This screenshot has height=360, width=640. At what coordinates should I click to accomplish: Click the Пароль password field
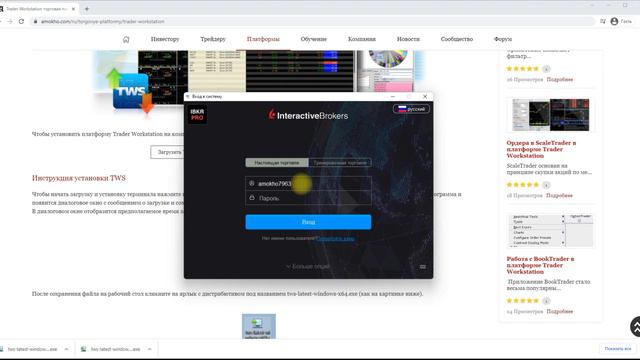[x=308, y=198]
